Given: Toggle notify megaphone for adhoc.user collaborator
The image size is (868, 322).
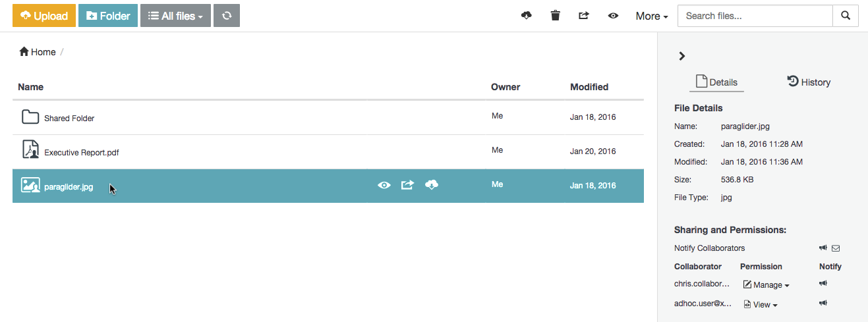Looking at the screenshot, I should pyautogui.click(x=823, y=304).
